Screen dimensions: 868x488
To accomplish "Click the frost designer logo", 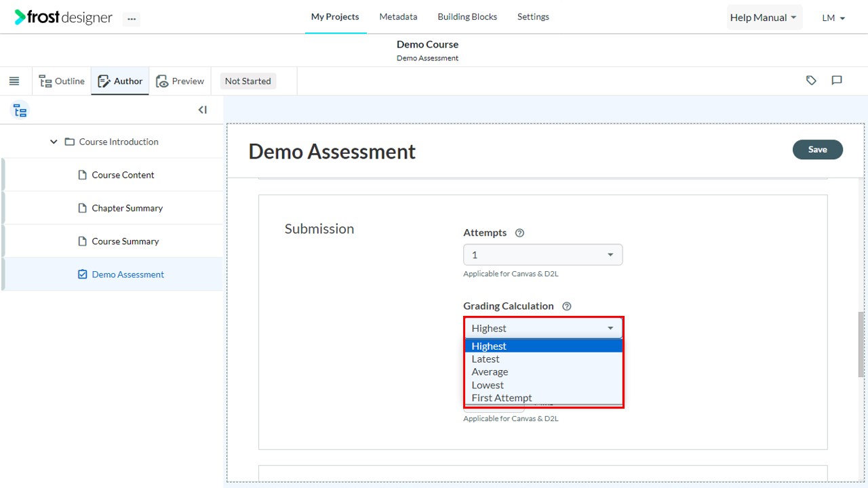I will pos(64,17).
